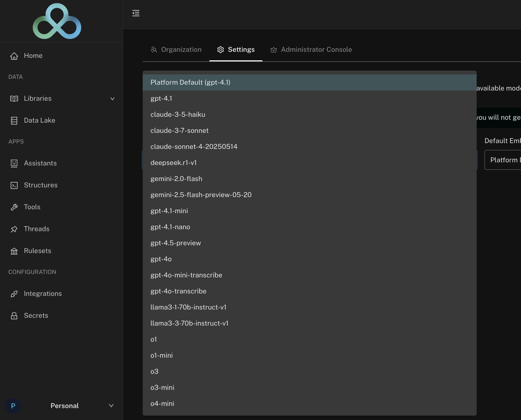
Task: Pick the Platform Default (gpt-4.1) option
Action: [190, 82]
